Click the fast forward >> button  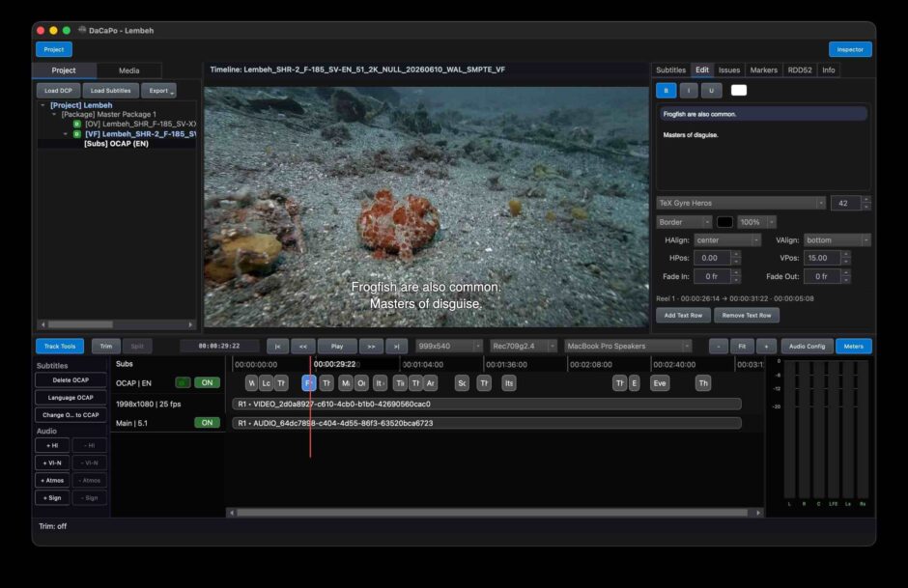371,346
